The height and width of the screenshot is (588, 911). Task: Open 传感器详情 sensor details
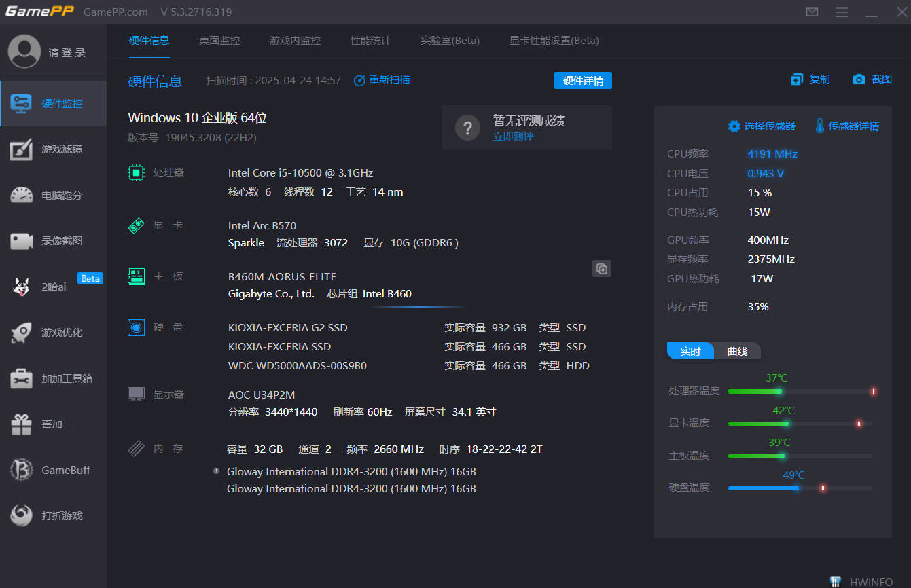(847, 126)
